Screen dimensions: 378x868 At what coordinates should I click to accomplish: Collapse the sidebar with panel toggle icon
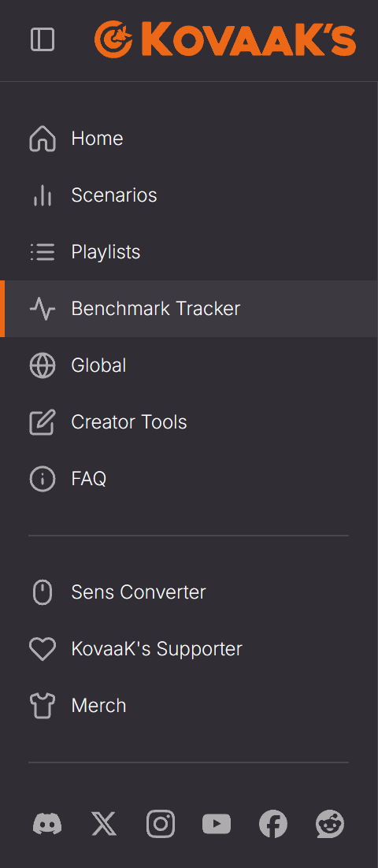point(43,39)
